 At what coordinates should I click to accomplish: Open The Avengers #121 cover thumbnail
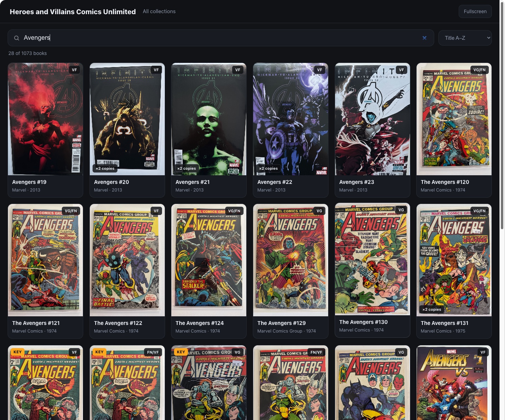[x=46, y=260]
